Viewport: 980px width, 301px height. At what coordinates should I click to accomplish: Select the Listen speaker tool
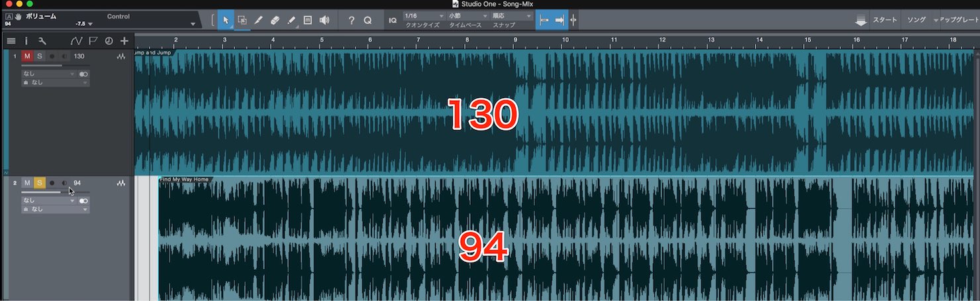(324, 21)
